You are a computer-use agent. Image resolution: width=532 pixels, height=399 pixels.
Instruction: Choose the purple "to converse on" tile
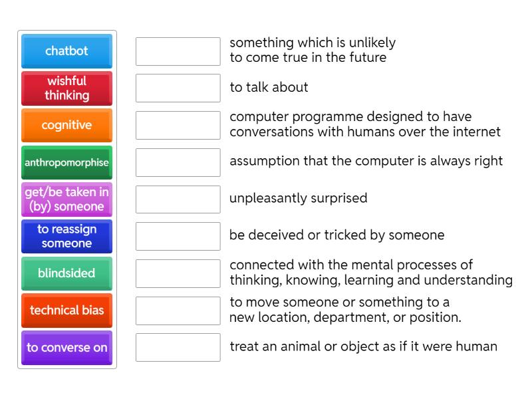(66, 348)
